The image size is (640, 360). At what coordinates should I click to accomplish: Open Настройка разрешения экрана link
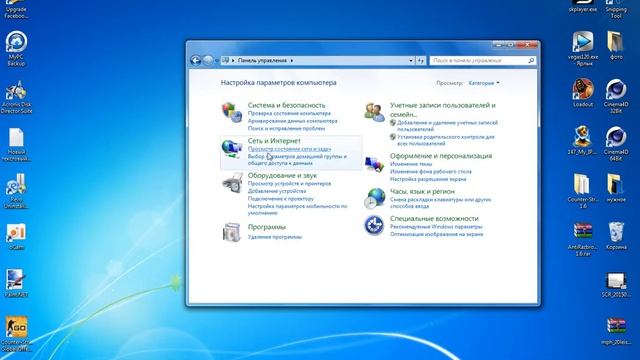(428, 179)
